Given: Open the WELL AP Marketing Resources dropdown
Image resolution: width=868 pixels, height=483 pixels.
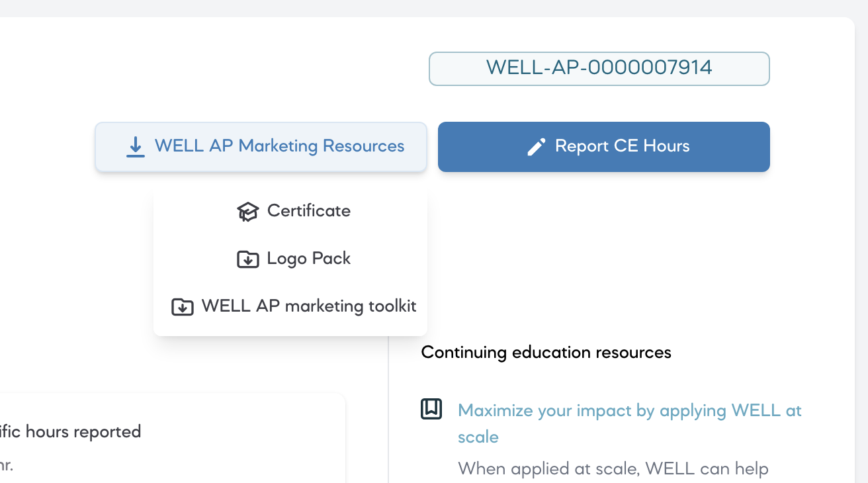Looking at the screenshot, I should (x=261, y=147).
